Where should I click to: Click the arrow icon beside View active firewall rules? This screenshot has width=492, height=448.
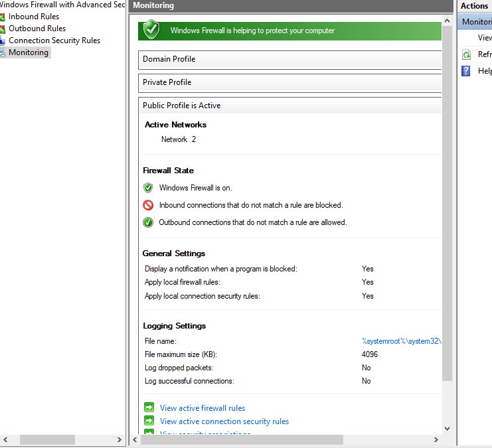pyautogui.click(x=149, y=408)
